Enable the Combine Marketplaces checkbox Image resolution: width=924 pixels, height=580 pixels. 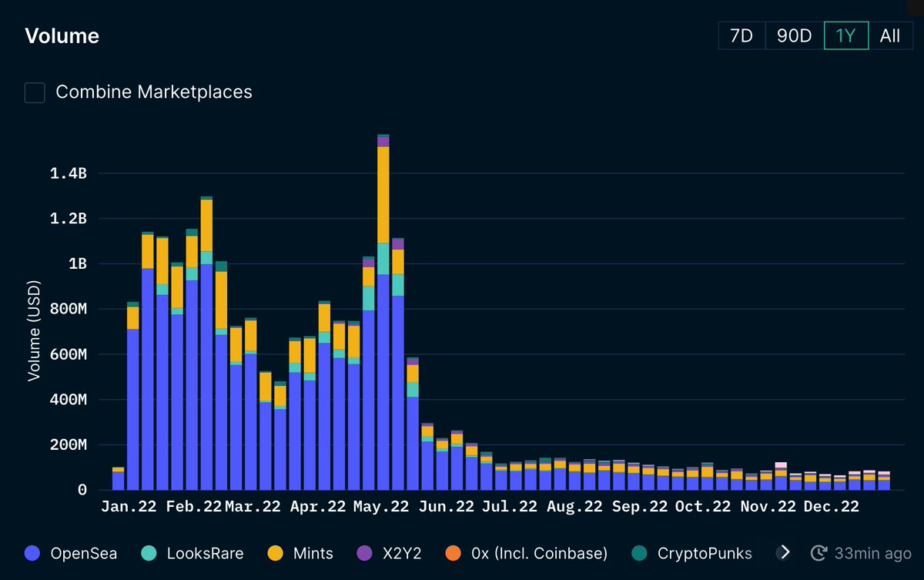click(x=35, y=92)
